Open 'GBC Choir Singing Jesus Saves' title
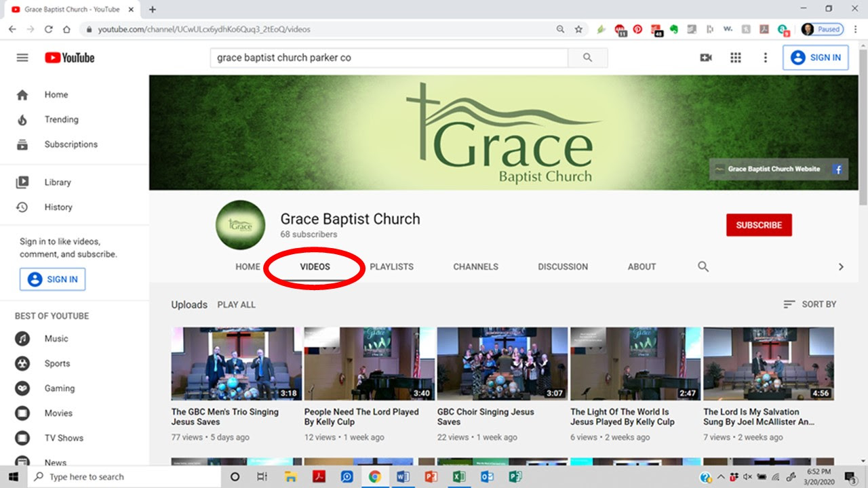The height and width of the screenshot is (488, 868). [x=486, y=417]
